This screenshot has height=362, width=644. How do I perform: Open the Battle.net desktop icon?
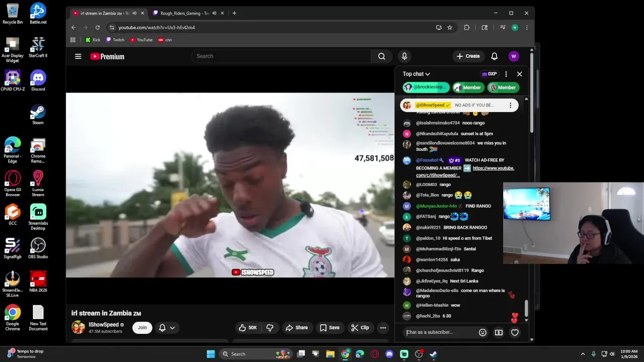click(38, 14)
